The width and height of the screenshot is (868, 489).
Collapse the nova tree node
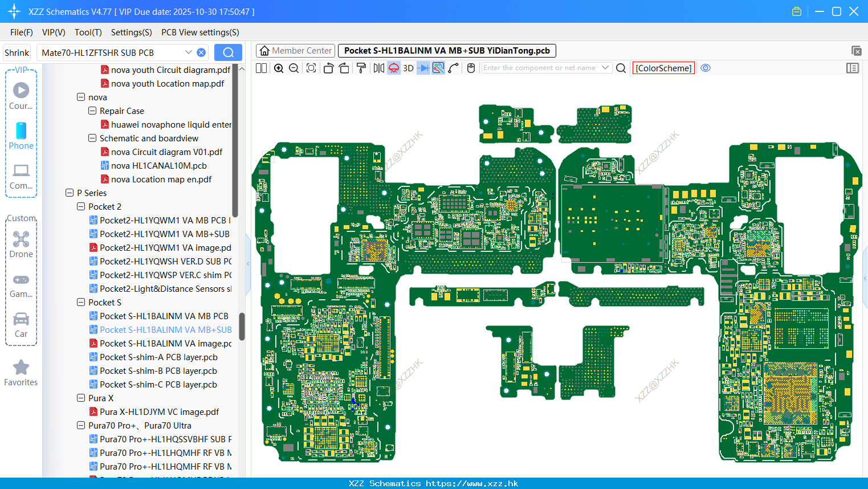point(81,97)
